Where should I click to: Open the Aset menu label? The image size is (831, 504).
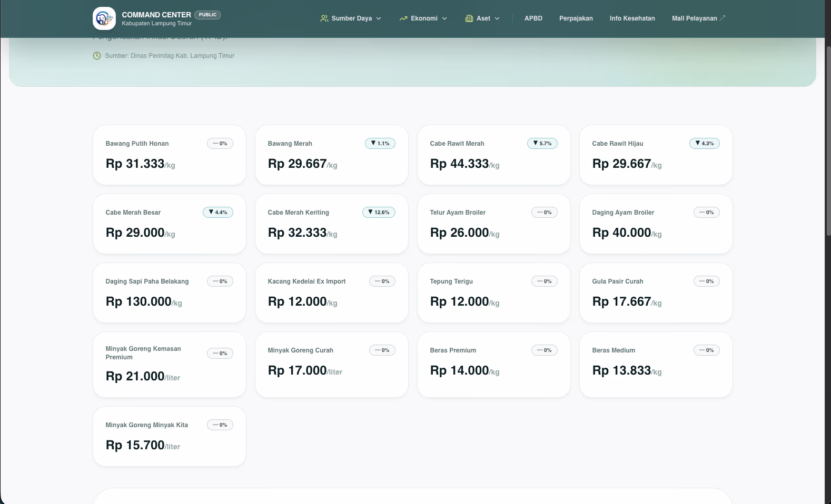tap(483, 18)
